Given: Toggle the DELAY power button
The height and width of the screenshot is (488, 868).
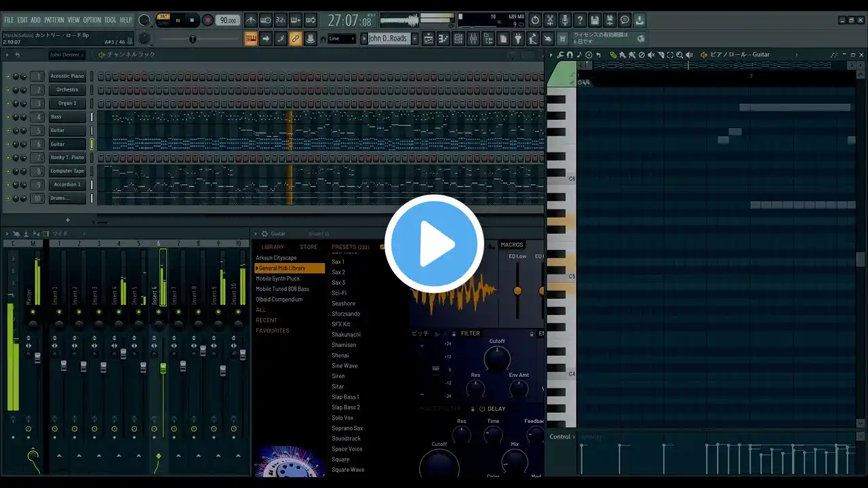Looking at the screenshot, I should point(482,409).
